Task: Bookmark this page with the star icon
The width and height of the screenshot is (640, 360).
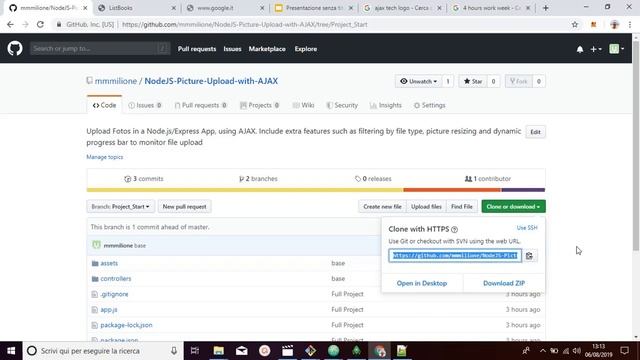Action: click(x=575, y=24)
